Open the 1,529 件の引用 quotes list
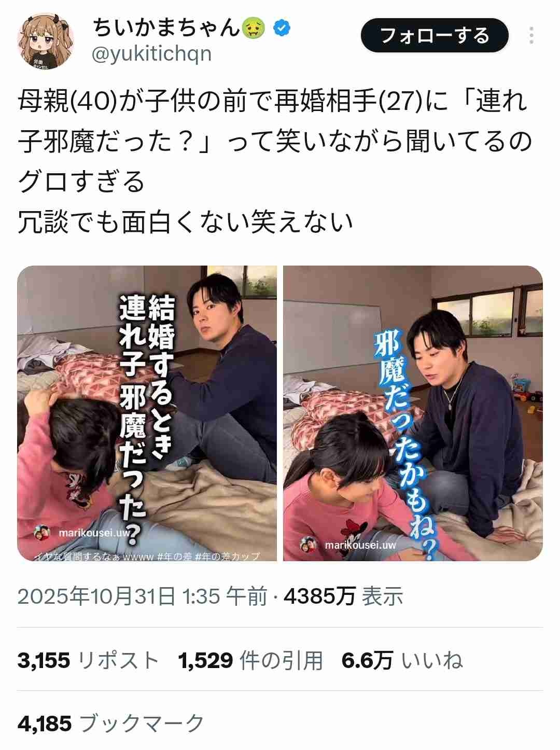This screenshot has width=560, height=750. [x=250, y=661]
